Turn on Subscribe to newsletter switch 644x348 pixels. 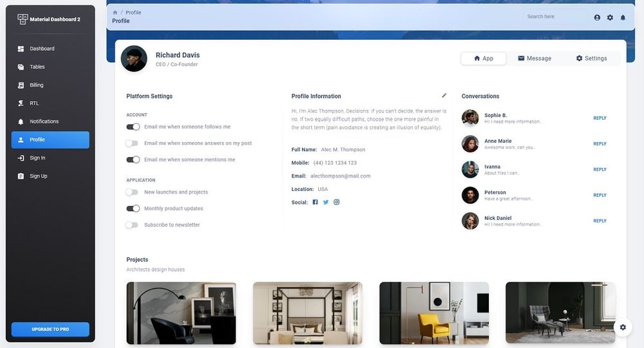132,225
